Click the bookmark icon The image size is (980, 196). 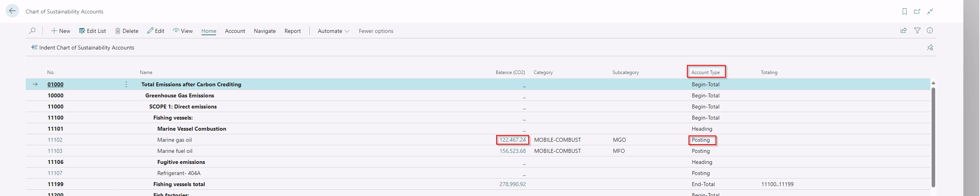905,11
